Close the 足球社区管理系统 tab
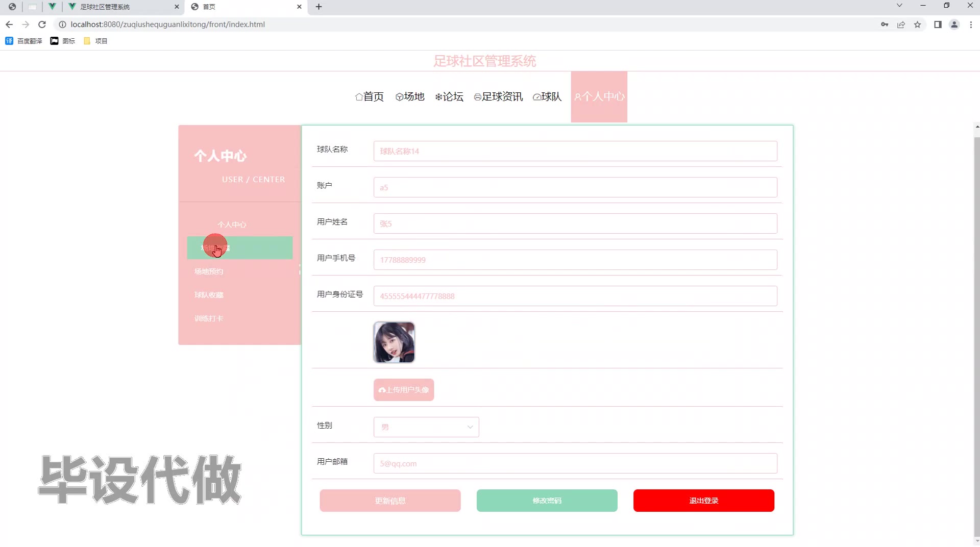 click(177, 7)
